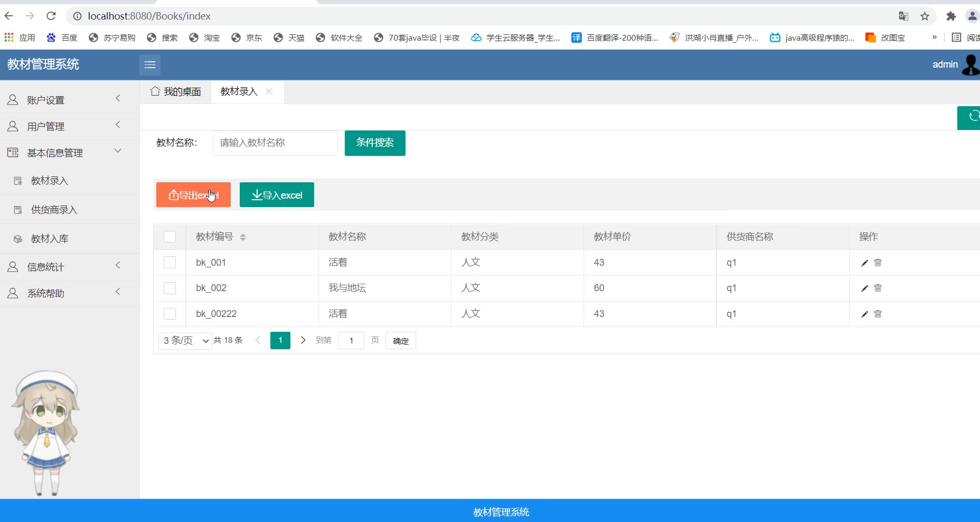This screenshot has height=522, width=980.
Task: Open the 学生云服务器 bookmark
Action: click(x=515, y=38)
